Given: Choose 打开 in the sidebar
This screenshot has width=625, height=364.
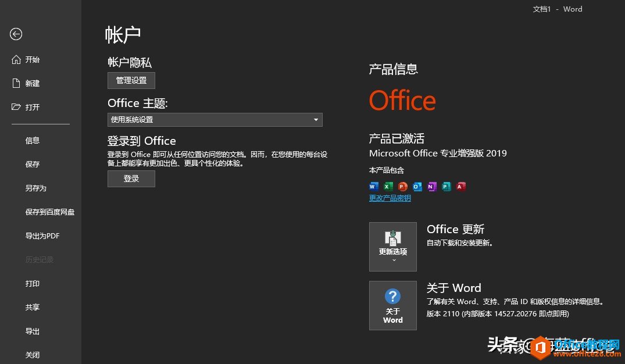Looking at the screenshot, I should click(x=33, y=107).
